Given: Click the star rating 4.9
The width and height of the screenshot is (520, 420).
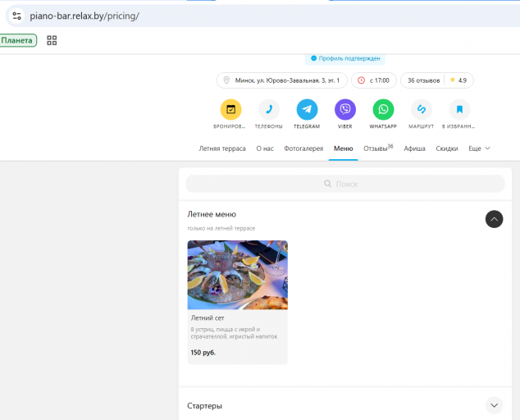Looking at the screenshot, I should (458, 80).
